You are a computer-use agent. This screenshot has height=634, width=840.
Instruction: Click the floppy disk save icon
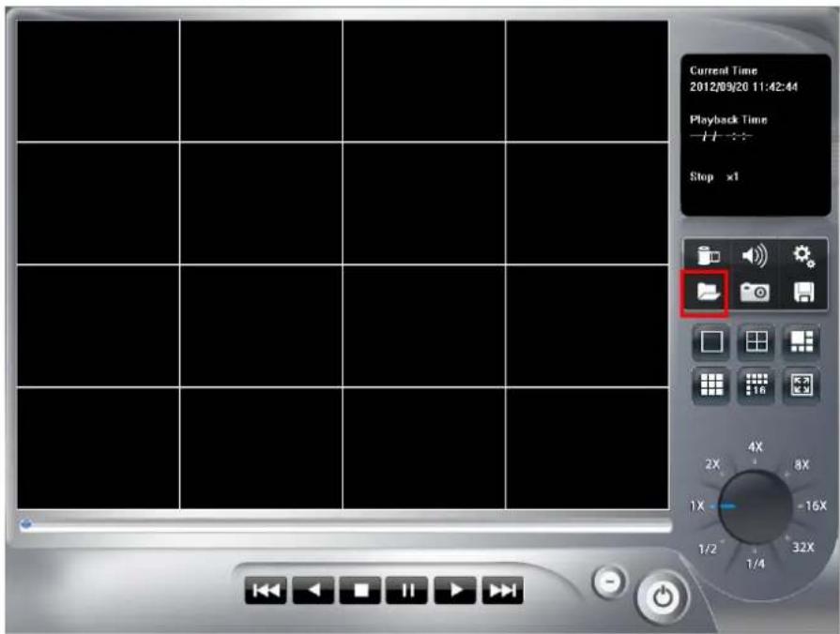[x=803, y=293]
